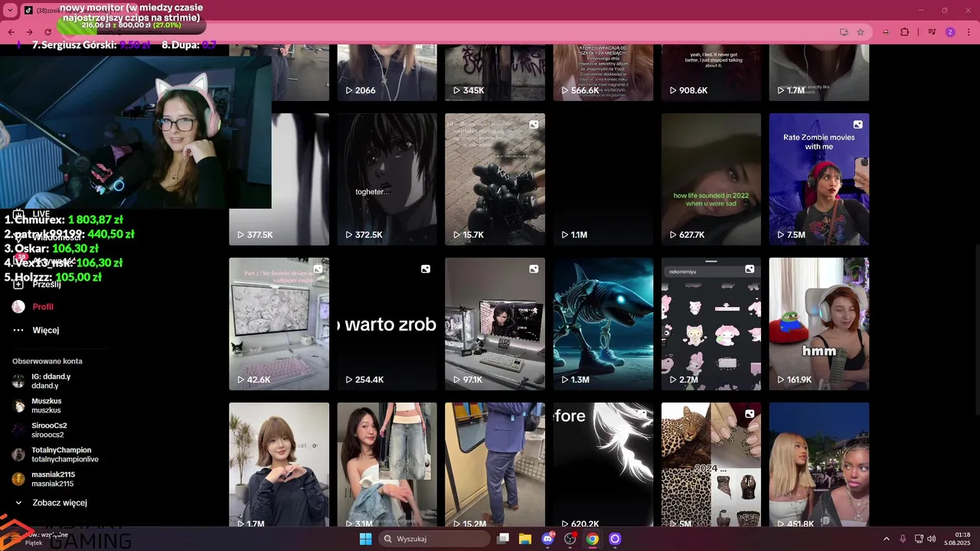Open the video with 566.6K views
The height and width of the screenshot is (551, 980).
[x=603, y=73]
